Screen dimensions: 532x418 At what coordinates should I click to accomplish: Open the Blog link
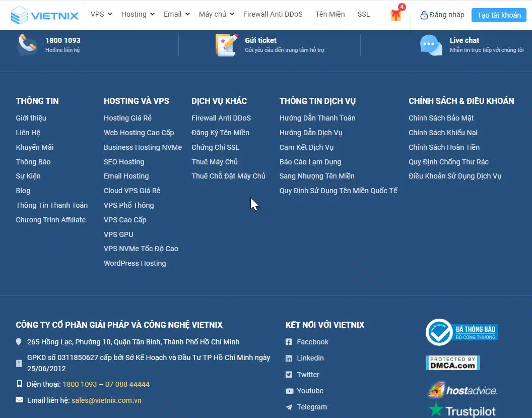(x=23, y=191)
